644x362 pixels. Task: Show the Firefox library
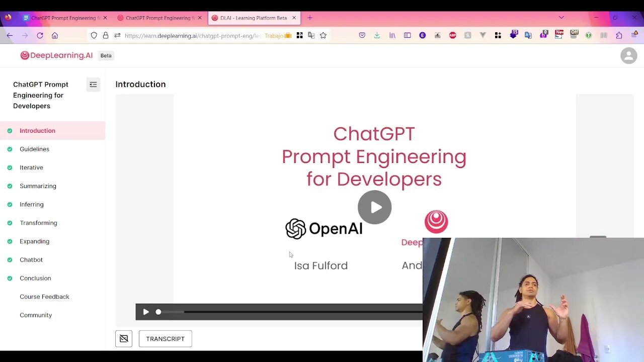tap(392, 35)
